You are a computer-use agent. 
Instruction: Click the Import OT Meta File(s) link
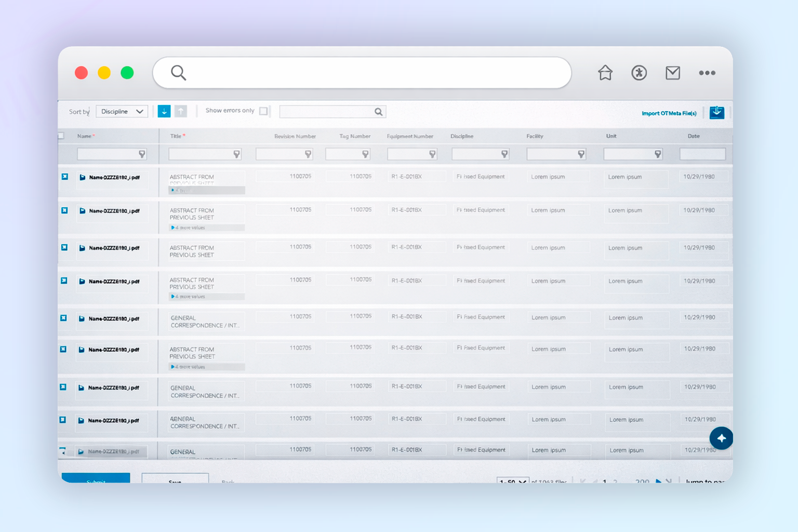[x=669, y=113]
